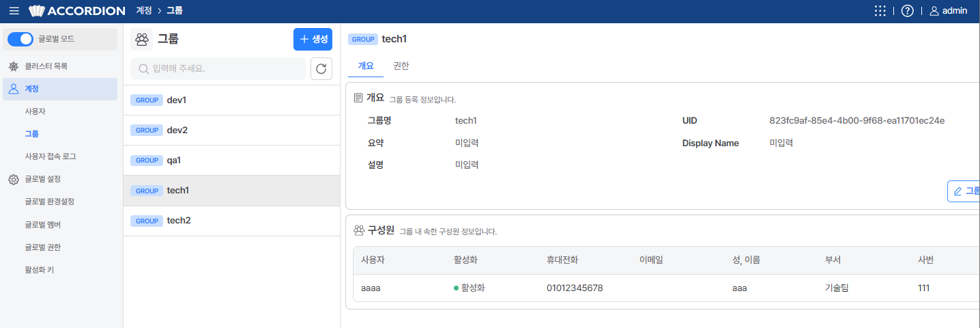
Task: Click the refresh list icon button
Action: click(x=321, y=68)
